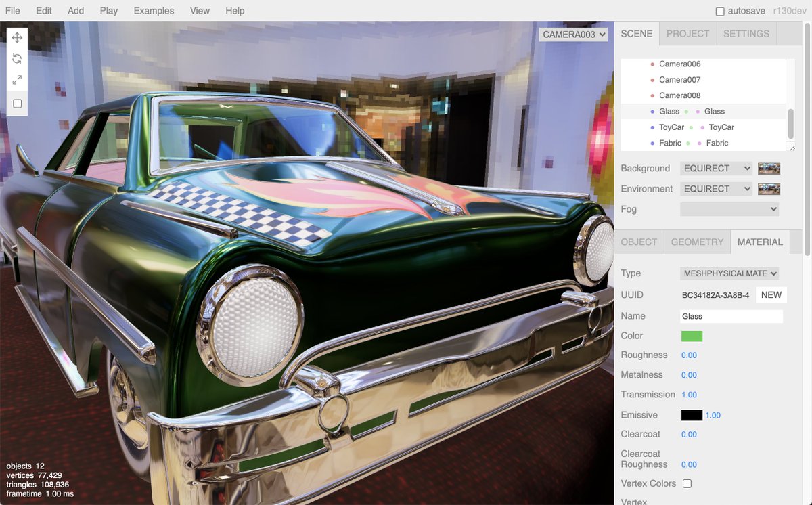Switch to the SCENE tab
The width and height of the screenshot is (812, 505).
[637, 33]
